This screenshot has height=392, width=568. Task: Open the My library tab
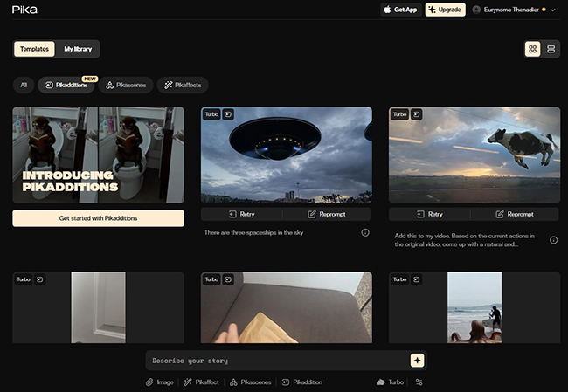78,49
